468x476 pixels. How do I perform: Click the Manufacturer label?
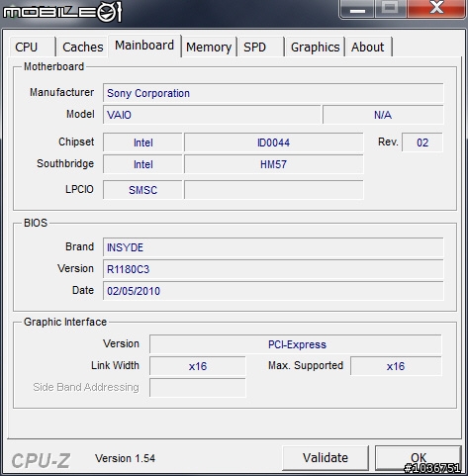tap(62, 92)
